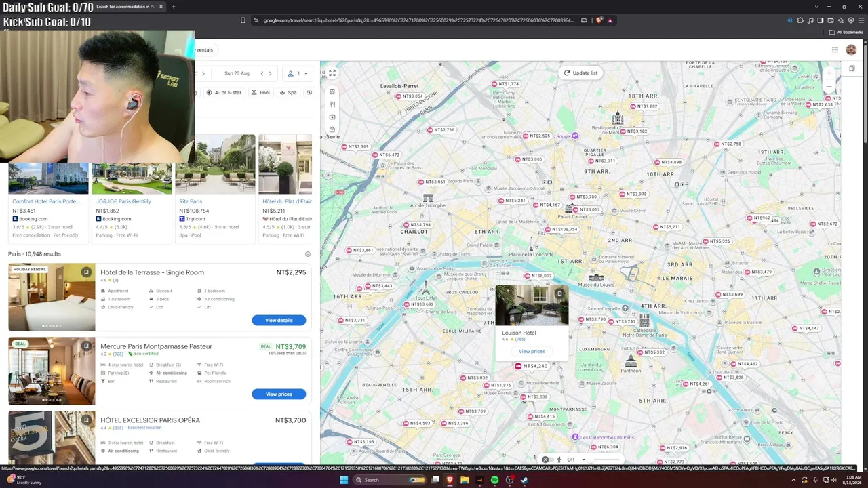This screenshot has width=868, height=488.
Task: Show transit options on the map
Action: coord(332,91)
